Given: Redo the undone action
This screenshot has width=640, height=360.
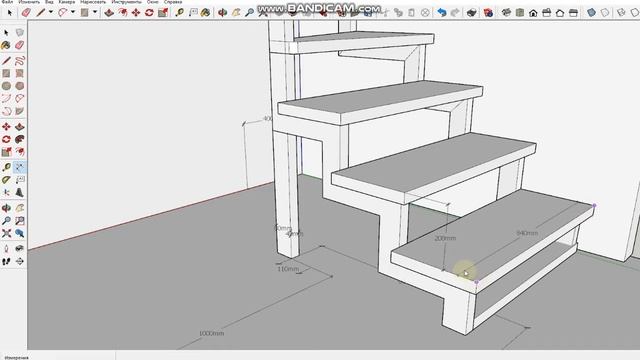Looking at the screenshot, I should [x=455, y=13].
